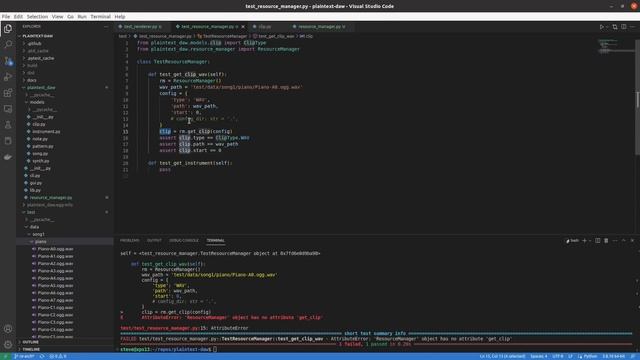640x360 pixels.
Task: Run the Python file with play icon
Action: (601, 27)
